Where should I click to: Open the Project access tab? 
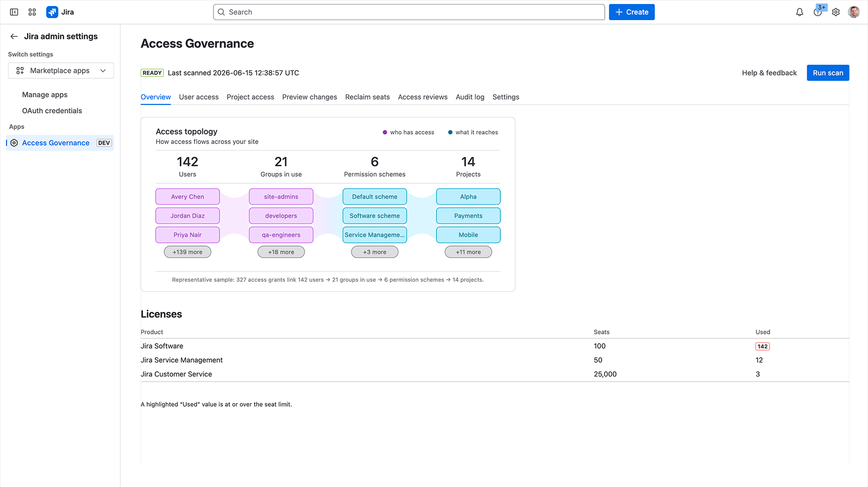[x=250, y=97]
